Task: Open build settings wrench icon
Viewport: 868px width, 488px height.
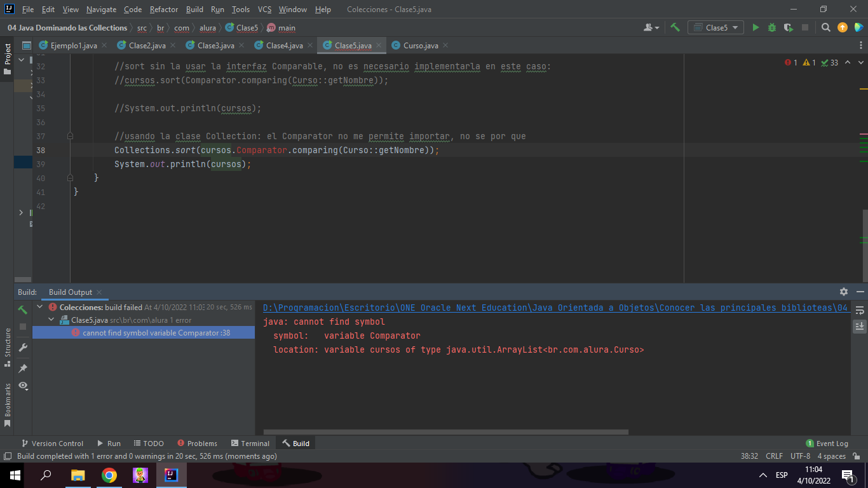Action: (x=23, y=347)
